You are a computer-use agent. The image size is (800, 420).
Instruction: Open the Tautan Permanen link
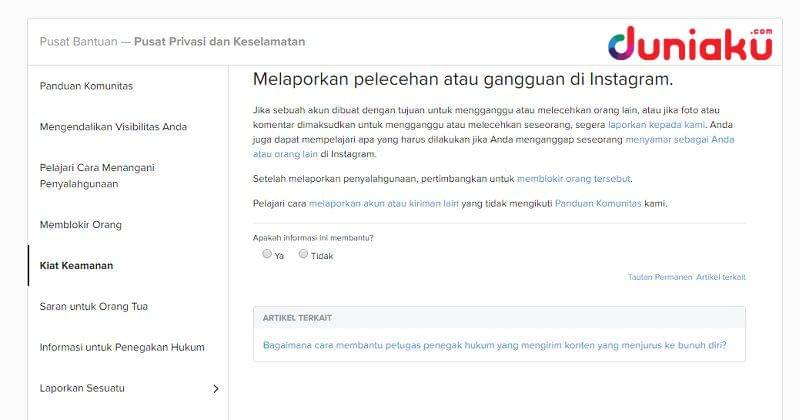pyautogui.click(x=660, y=277)
